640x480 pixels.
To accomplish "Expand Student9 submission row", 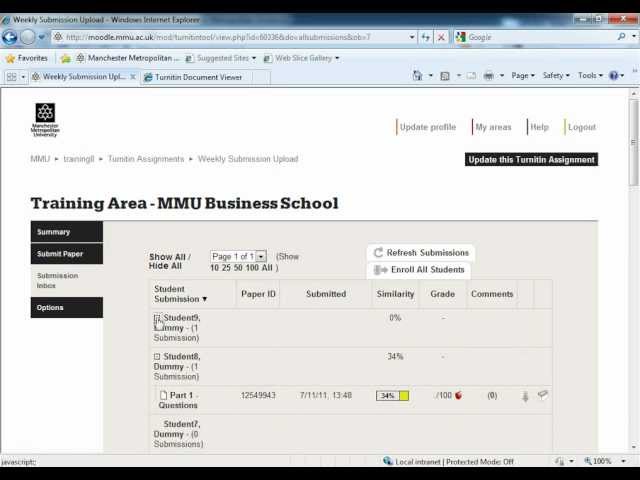I will pos(158,318).
